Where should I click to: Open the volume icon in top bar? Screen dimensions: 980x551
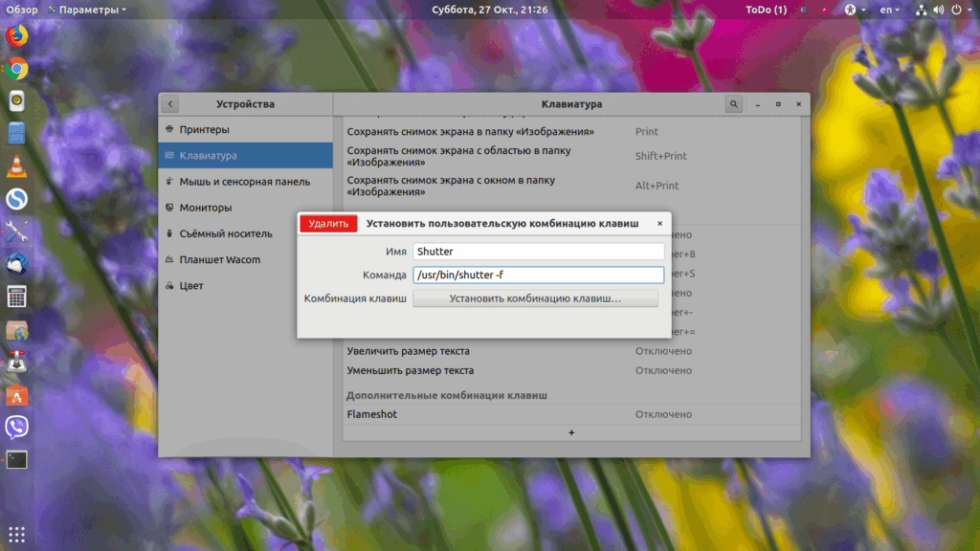coord(939,10)
